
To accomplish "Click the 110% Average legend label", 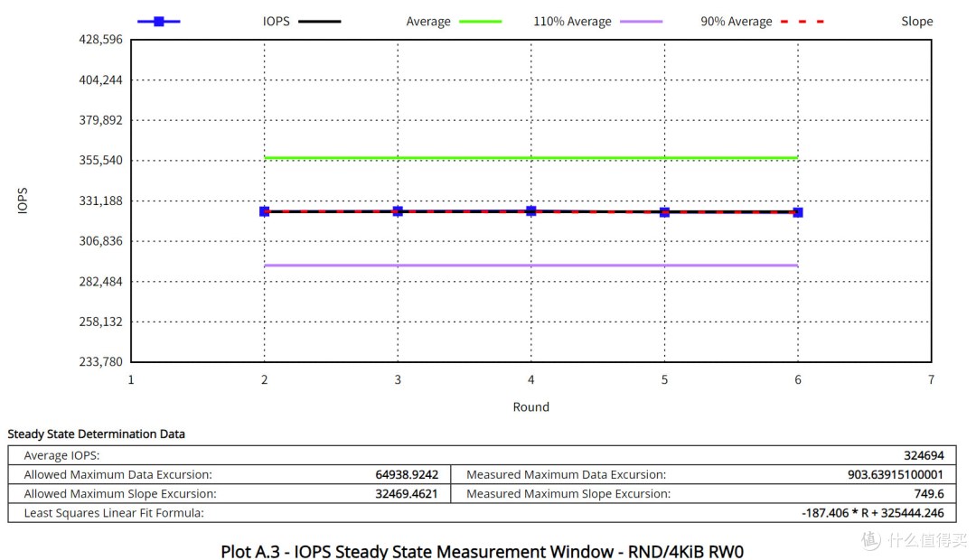I will pos(572,21).
